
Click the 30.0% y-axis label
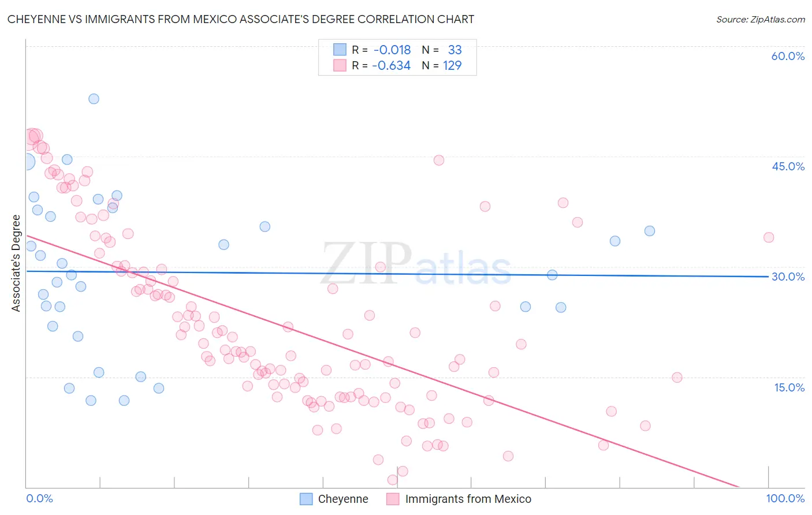788,277
